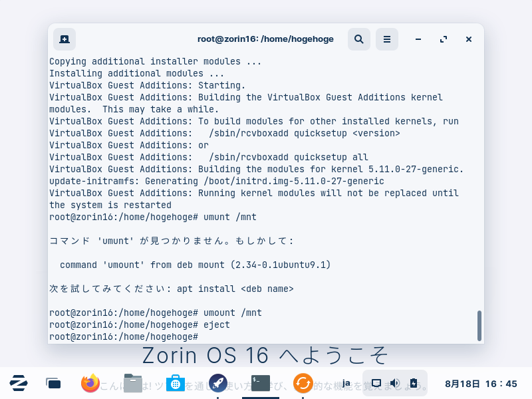Open the clock showing 8月18日 16:45
The image size is (532, 399).
click(481, 384)
